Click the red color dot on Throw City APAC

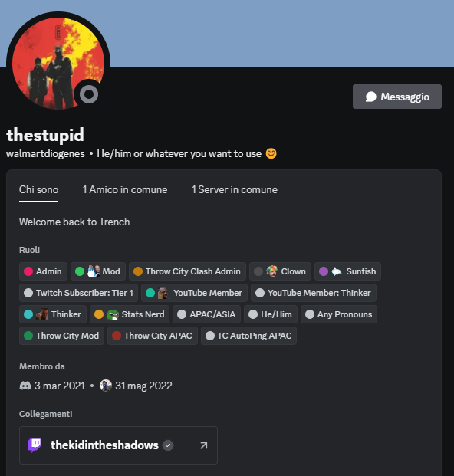[x=117, y=336]
